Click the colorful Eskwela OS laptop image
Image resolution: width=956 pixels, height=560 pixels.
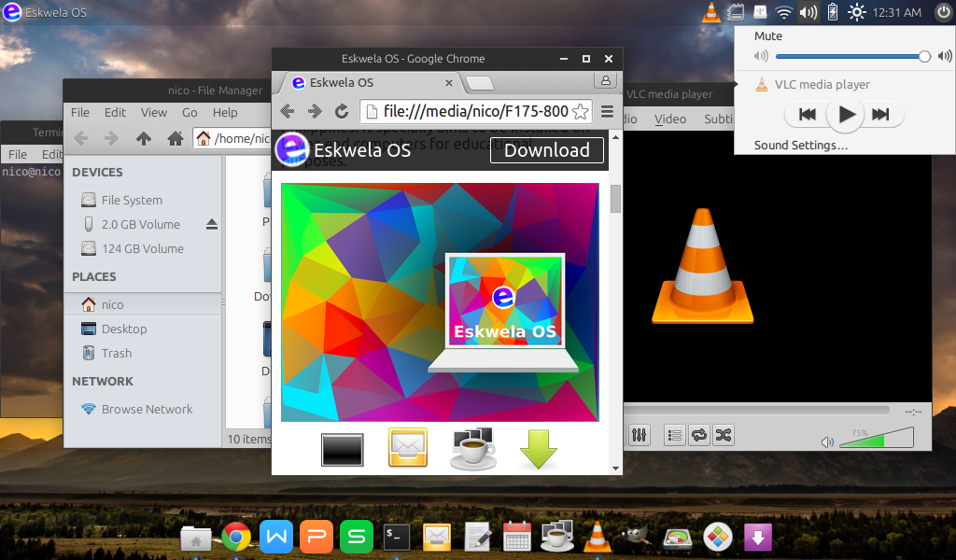[440, 302]
